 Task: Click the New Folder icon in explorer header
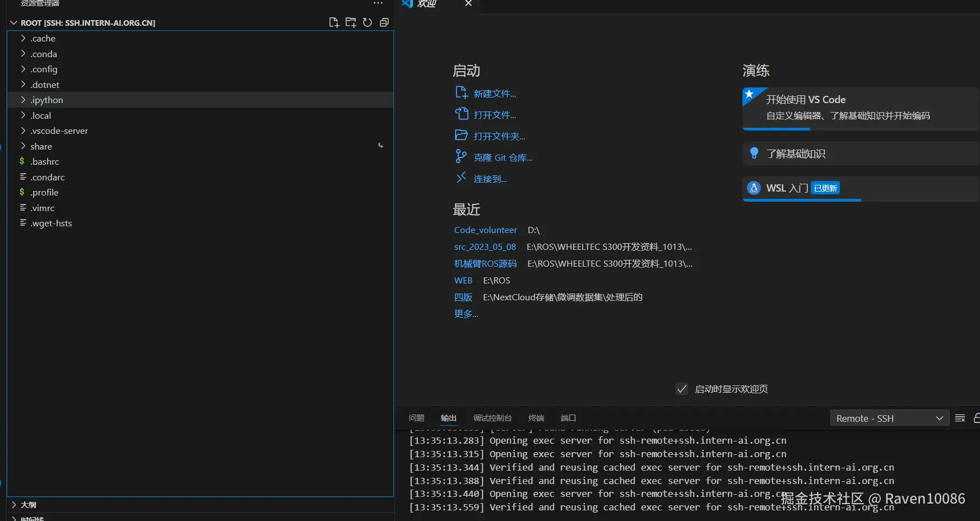(x=351, y=22)
